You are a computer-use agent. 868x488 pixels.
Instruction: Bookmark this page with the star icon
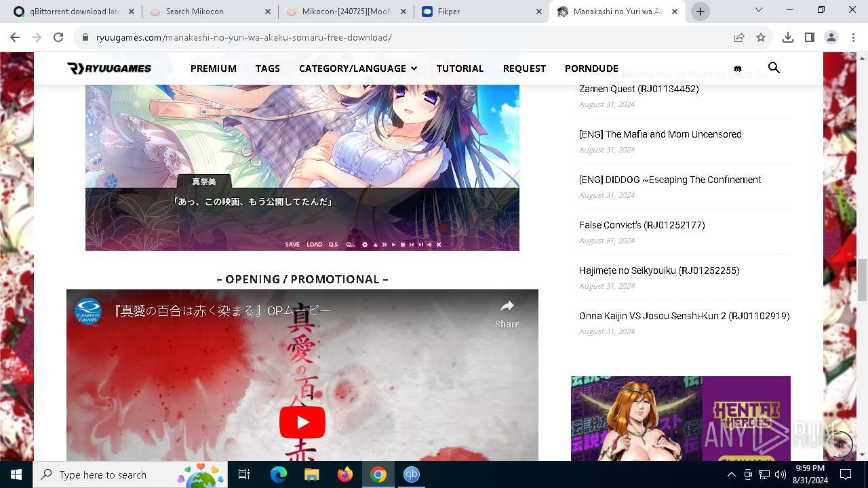tap(761, 37)
